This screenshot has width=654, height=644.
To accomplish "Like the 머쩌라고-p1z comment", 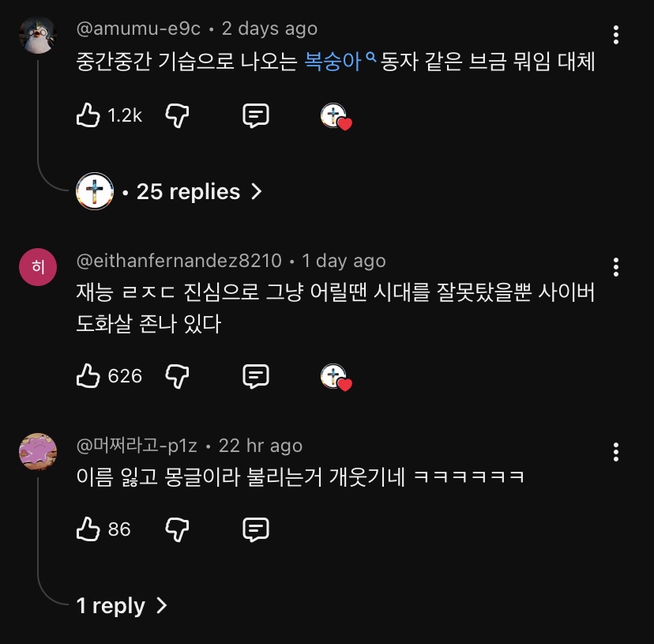I will point(88,529).
